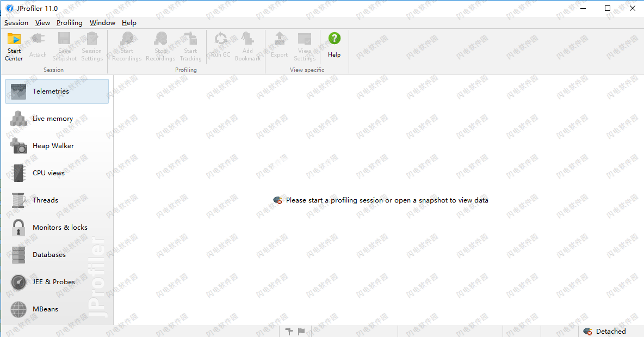Click the Detached status indicator
This screenshot has height=337, width=644.
click(x=605, y=331)
